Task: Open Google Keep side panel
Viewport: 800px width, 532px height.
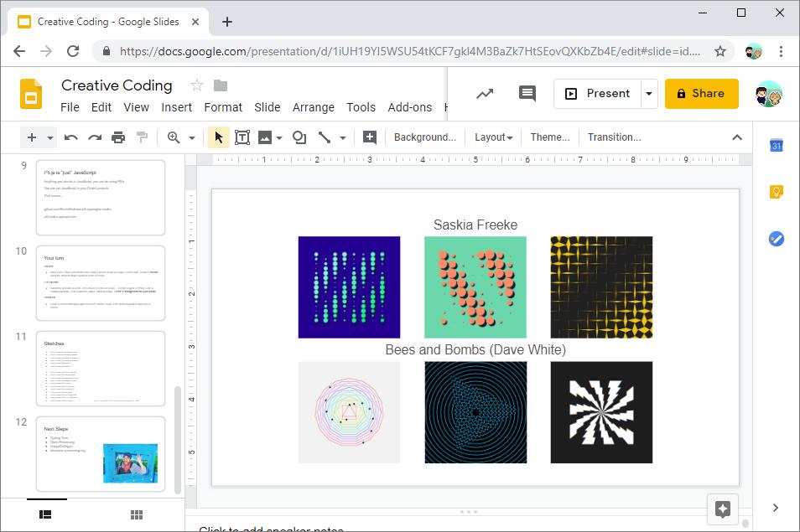Action: (x=776, y=192)
